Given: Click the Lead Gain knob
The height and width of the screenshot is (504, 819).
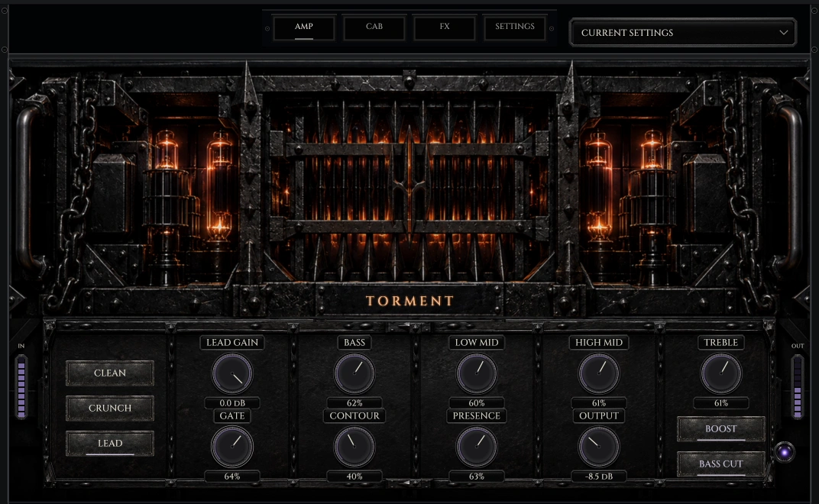Looking at the screenshot, I should pos(232,373).
